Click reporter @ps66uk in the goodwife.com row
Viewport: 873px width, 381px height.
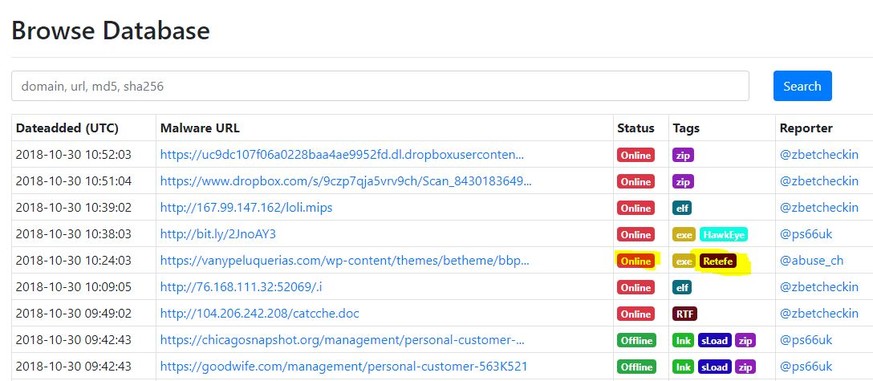[x=806, y=367]
